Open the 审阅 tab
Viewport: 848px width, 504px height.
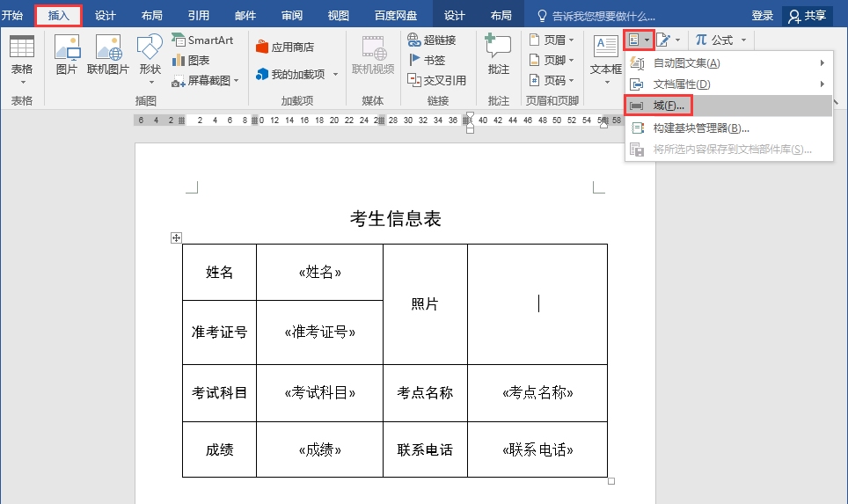click(292, 15)
